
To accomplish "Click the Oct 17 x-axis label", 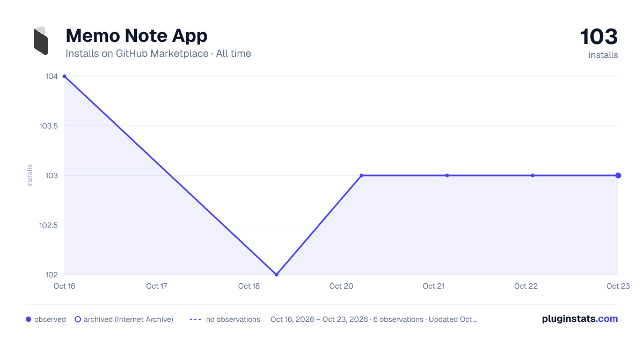I will coord(157,286).
